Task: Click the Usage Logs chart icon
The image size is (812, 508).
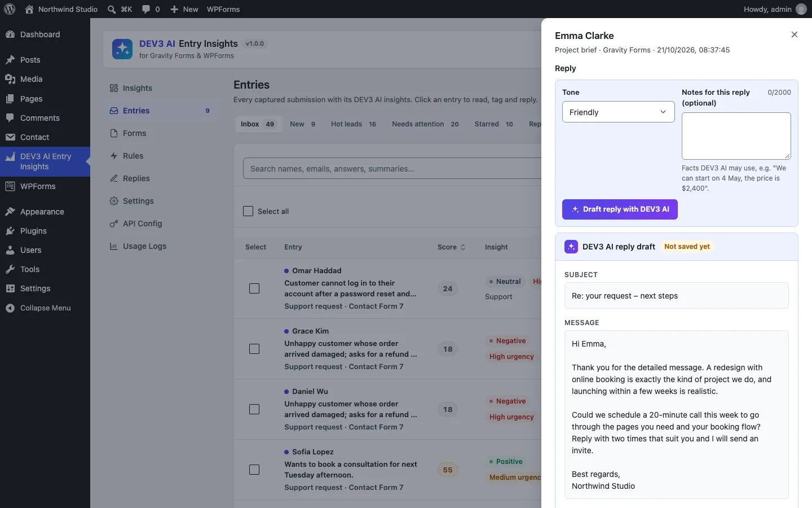Action: point(114,246)
